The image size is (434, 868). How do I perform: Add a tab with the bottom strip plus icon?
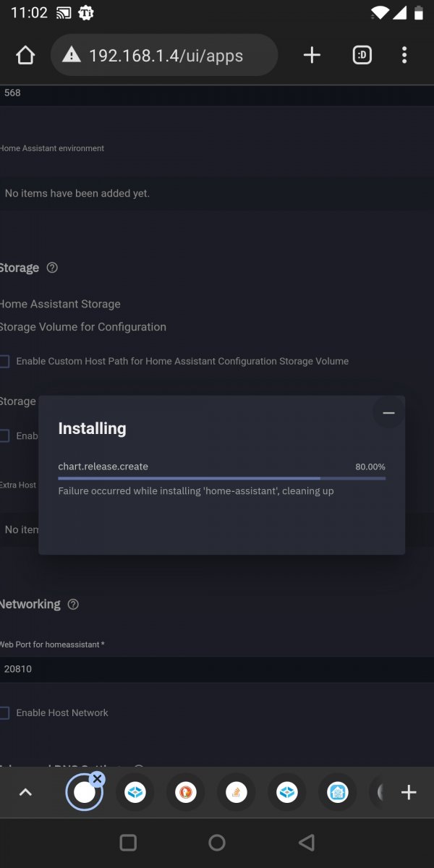coord(409,793)
